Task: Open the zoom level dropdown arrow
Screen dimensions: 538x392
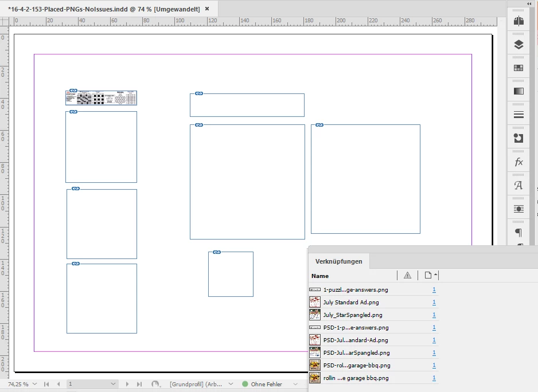Action: (x=34, y=384)
